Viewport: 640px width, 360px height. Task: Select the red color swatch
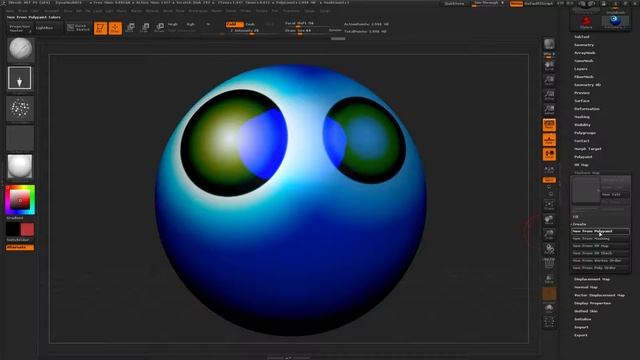click(x=27, y=229)
